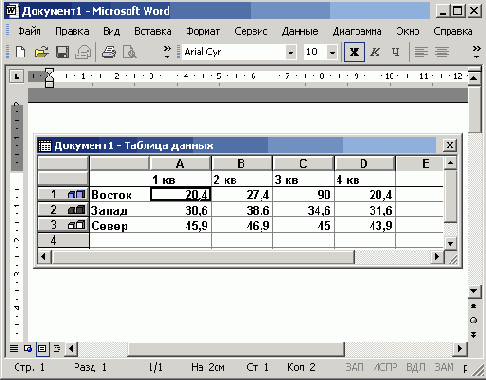Image resolution: width=486 pixels, height=380 pixels.
Task: Open the Формат menu
Action: pyautogui.click(x=203, y=31)
